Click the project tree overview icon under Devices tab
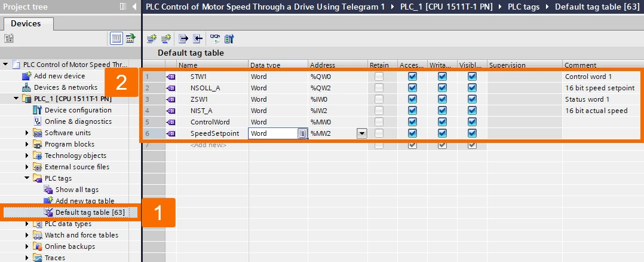Viewport: 644px width, 262px height. [10, 38]
